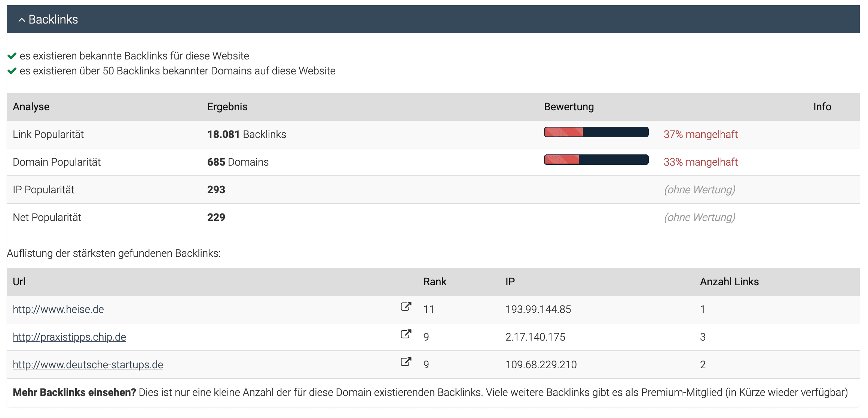Click the 33% mangelhaft rating label

tap(700, 162)
